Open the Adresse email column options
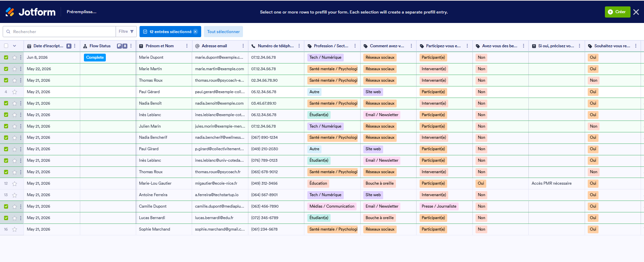Screen dimensions: 644x262 click(243, 46)
